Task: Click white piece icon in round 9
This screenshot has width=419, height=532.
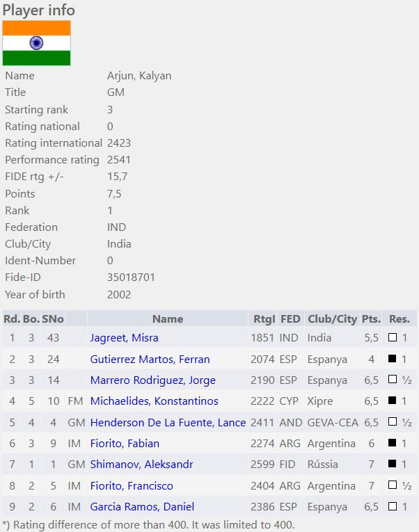Action: [392, 506]
